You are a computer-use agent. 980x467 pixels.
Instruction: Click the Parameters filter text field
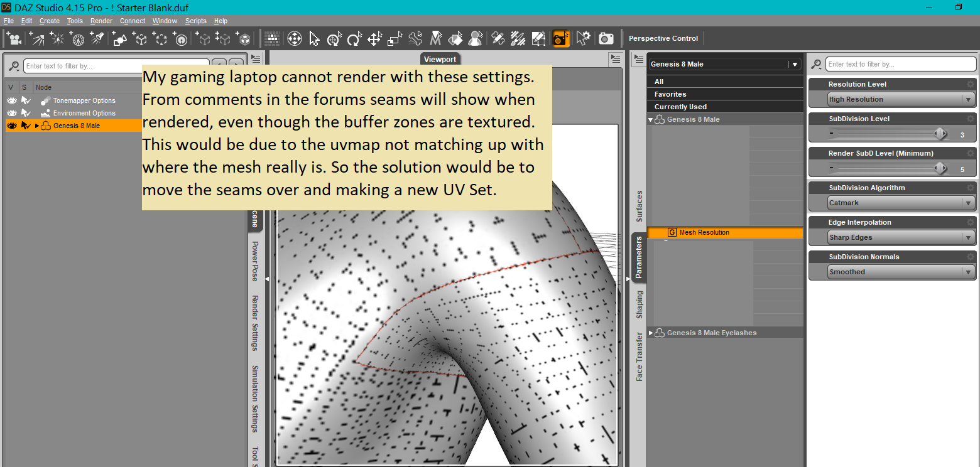(901, 64)
